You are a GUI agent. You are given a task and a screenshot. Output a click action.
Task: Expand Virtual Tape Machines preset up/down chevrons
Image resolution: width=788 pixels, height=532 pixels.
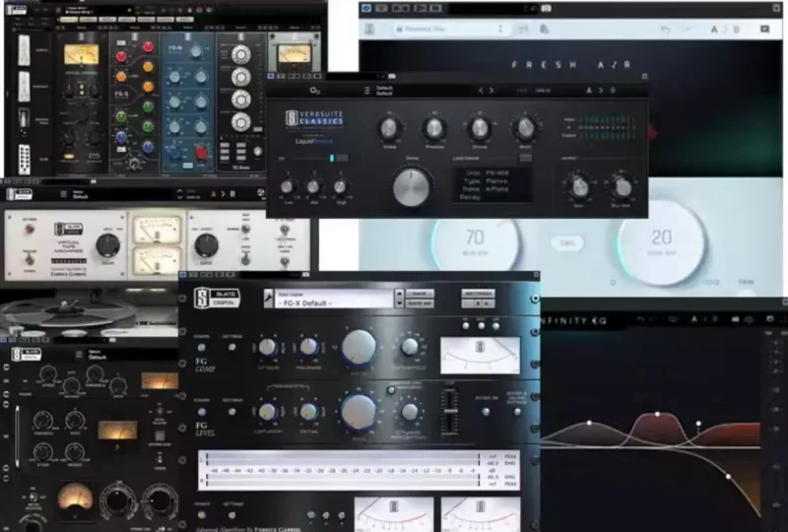[179, 194]
